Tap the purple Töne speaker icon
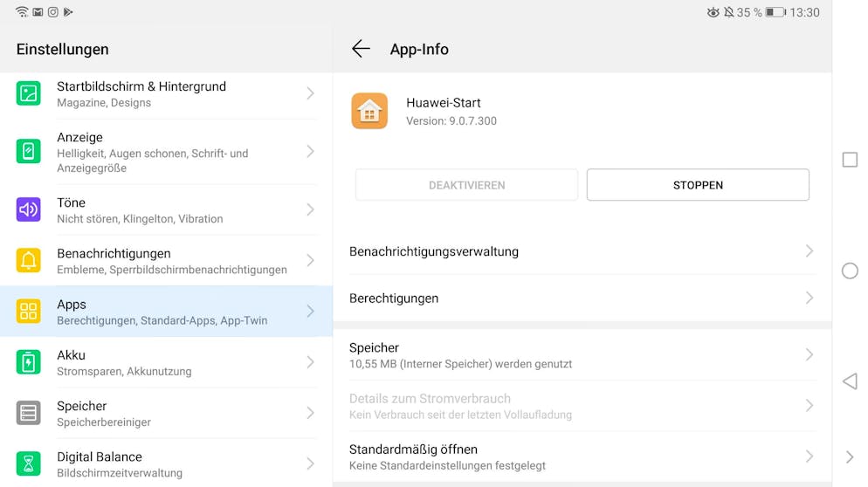 (x=28, y=209)
